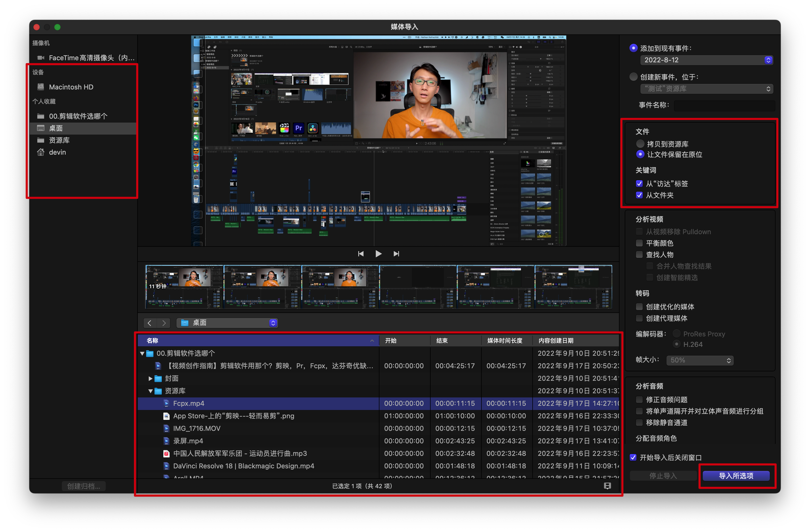Click the play button under the preview
The image size is (810, 532).
point(378,254)
